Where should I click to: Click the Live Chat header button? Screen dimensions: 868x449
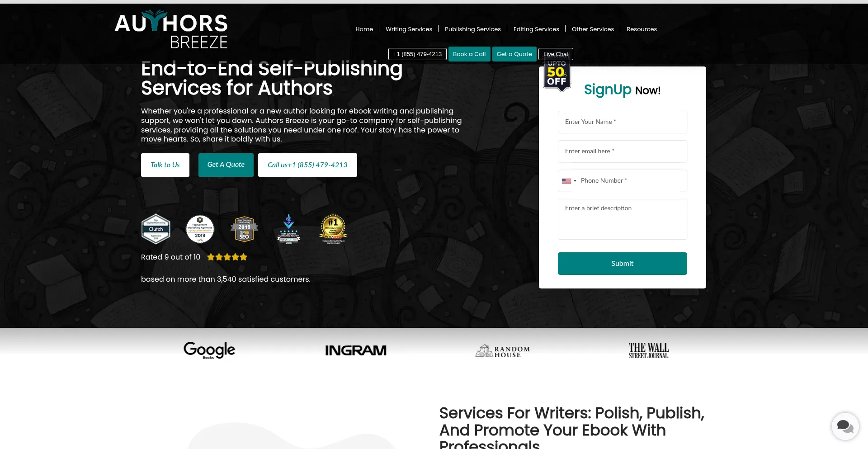pyautogui.click(x=556, y=54)
